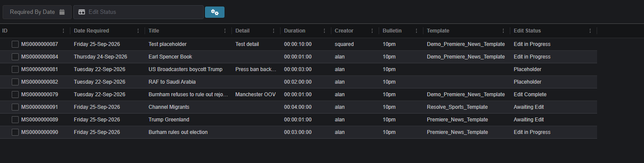Sort by Edit Status column header
Viewport: 644px width, 163px height.
click(x=527, y=31)
